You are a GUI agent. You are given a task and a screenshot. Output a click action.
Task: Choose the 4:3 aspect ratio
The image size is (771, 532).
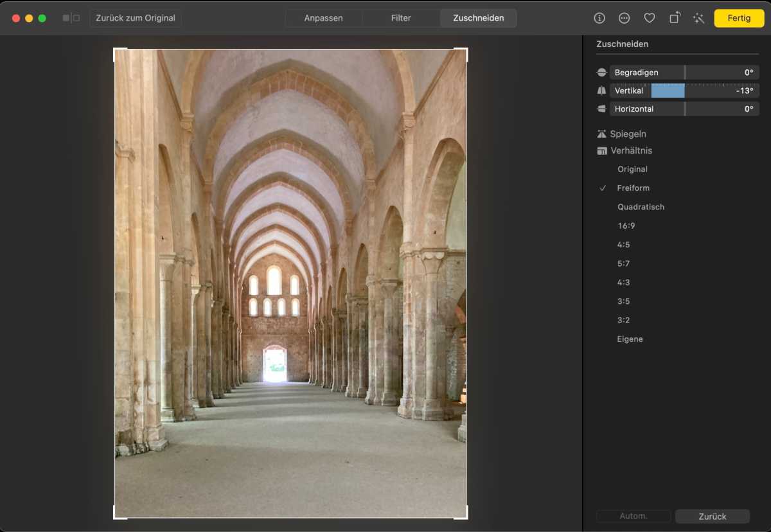623,283
